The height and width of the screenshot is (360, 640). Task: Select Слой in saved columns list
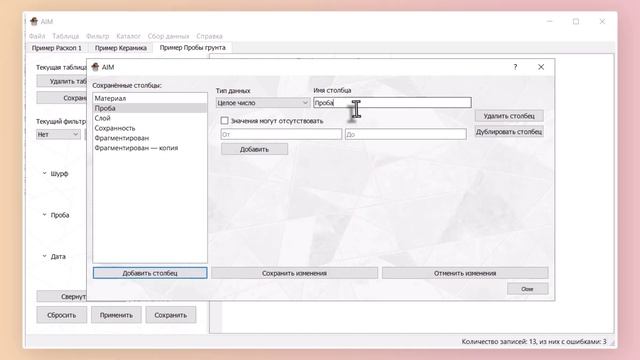(x=150, y=118)
